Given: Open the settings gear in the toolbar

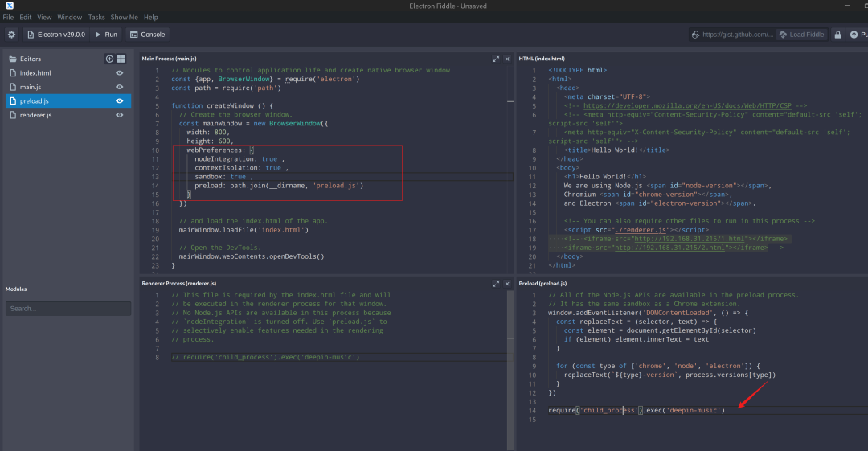Looking at the screenshot, I should pos(11,35).
